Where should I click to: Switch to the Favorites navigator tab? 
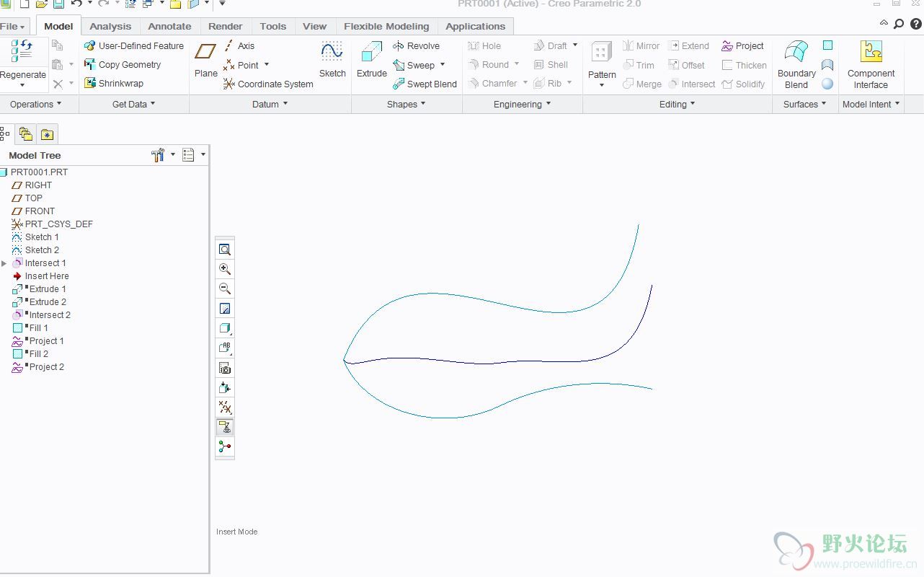(x=47, y=134)
